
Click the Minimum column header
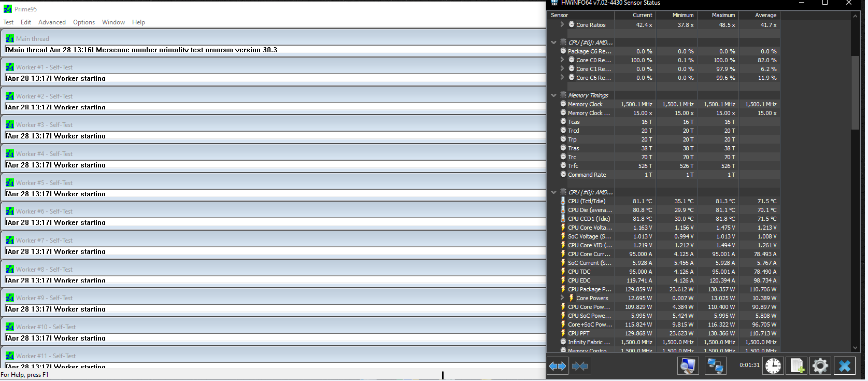[x=676, y=15]
